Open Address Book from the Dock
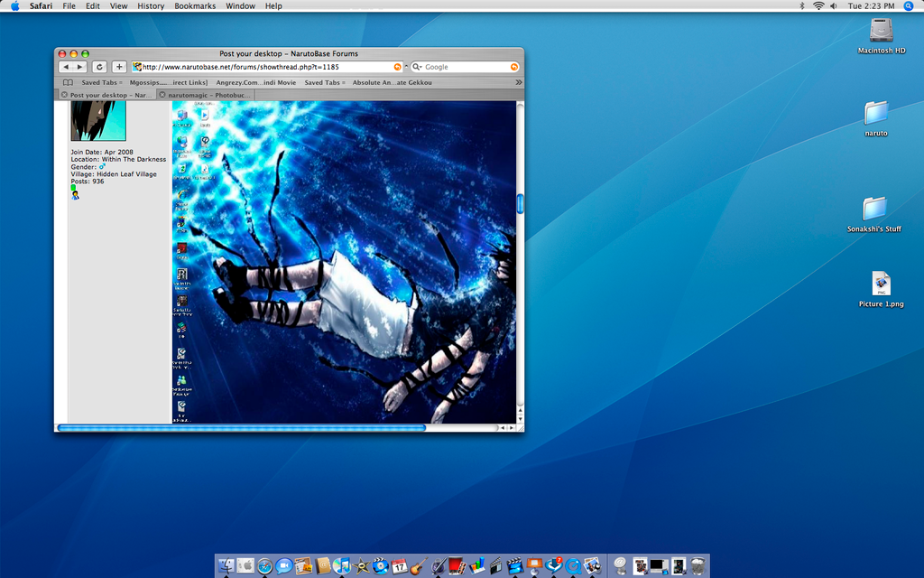 coord(323,566)
